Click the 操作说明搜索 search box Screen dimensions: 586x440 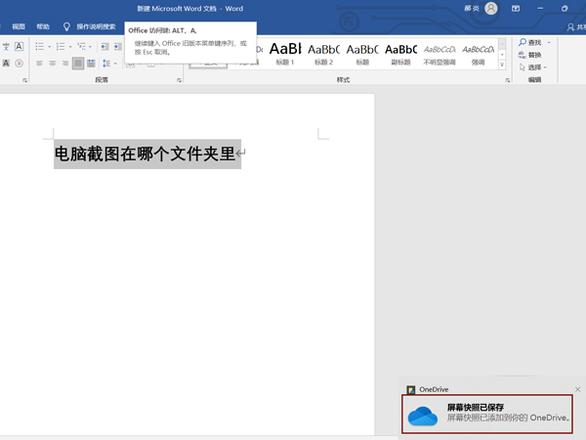[96, 27]
